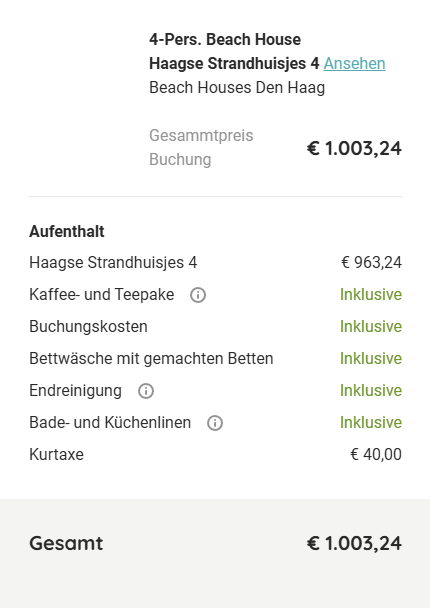
Task: Click the top total price € 1.003,24
Action: 354,148
